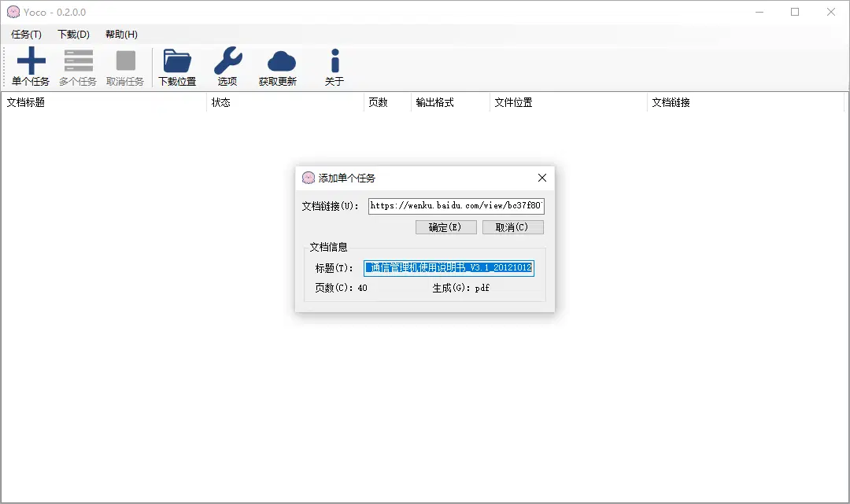850x504 pixels.
Task: Open the 帮助(H) menu
Action: coord(121,34)
